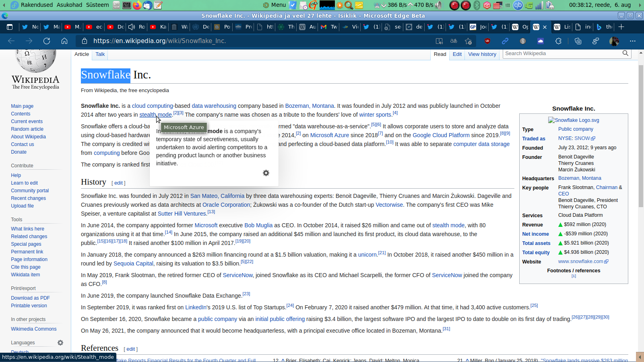Click the Wikipedia globe logo
This screenshot has height=362, width=644.
click(36, 60)
